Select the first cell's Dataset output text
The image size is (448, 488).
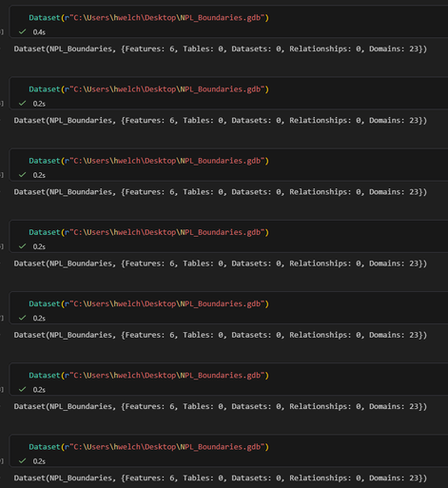tap(221, 49)
